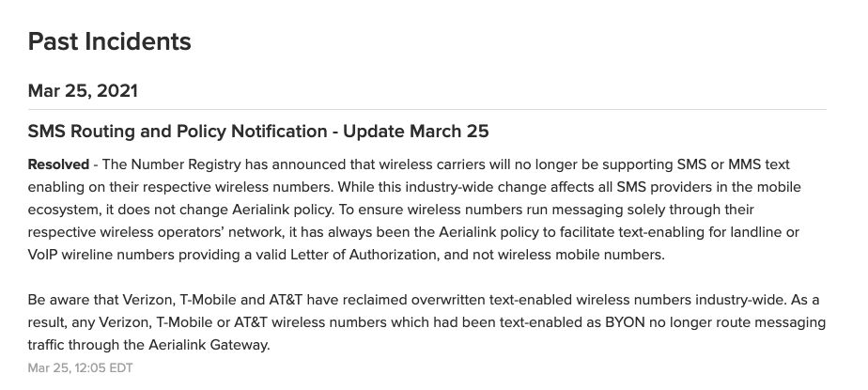The height and width of the screenshot is (390, 868).
Task: Open the SMS Routing and Policy Notification incident
Action: click(258, 132)
